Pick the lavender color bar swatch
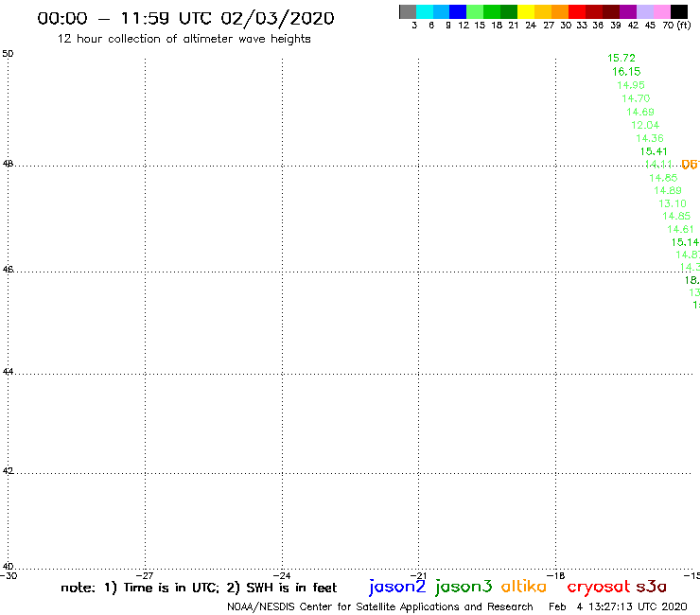Viewport: 700px width, 615px height. click(645, 11)
